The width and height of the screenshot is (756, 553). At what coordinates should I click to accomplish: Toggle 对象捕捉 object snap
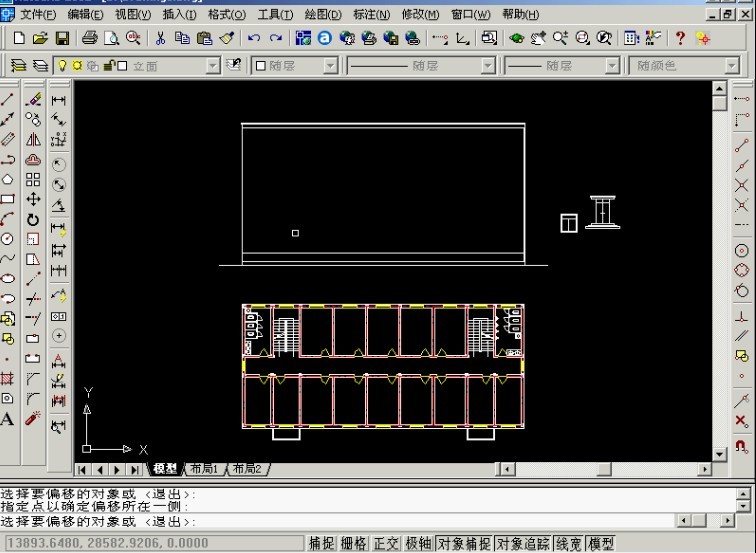(464, 543)
